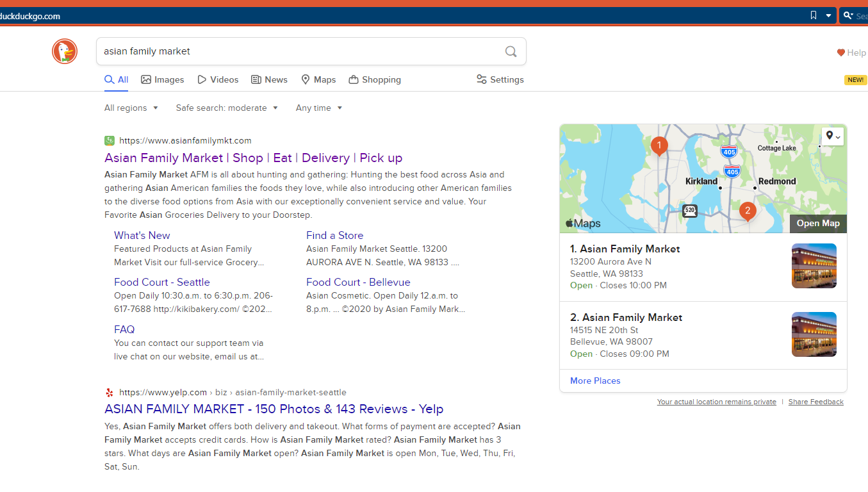Click the thumbnail photo of Bellevue store
Screen dimensions: 868x492
point(814,334)
